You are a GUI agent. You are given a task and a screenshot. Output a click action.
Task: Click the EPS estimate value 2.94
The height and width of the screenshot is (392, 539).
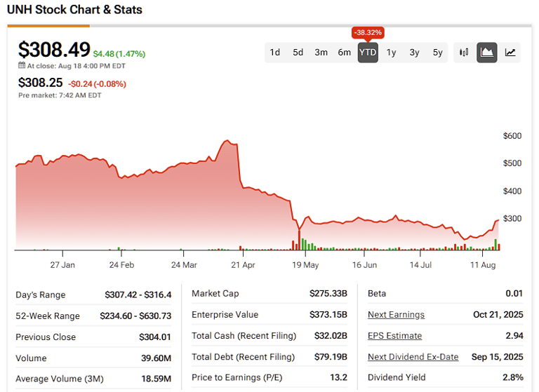tap(514, 336)
